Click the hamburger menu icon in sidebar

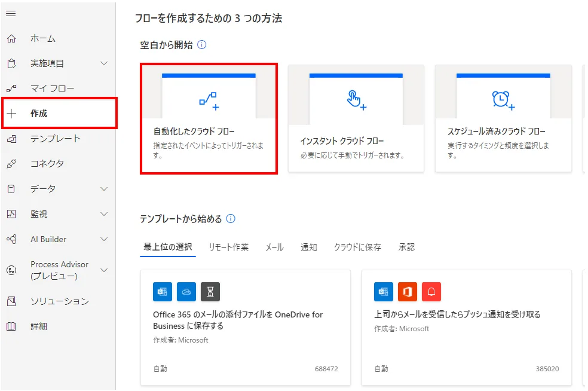point(11,14)
